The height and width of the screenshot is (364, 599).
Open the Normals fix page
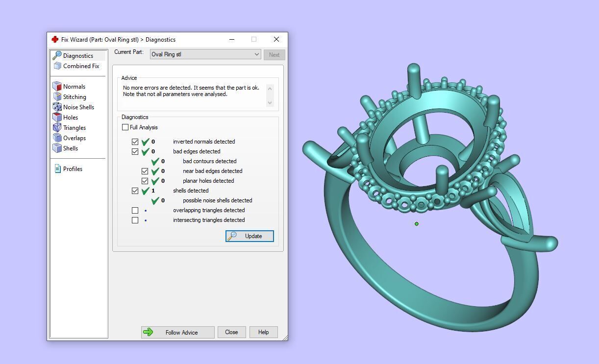(74, 87)
